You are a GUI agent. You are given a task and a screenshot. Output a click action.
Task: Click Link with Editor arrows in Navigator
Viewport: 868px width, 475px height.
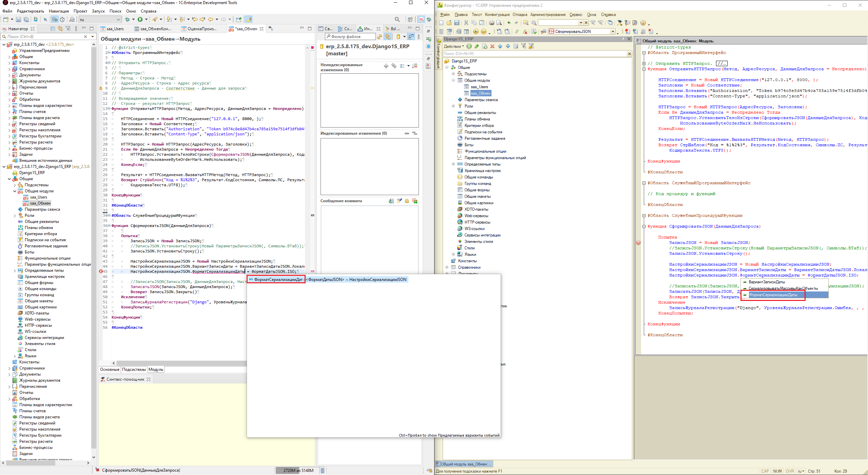point(60,29)
